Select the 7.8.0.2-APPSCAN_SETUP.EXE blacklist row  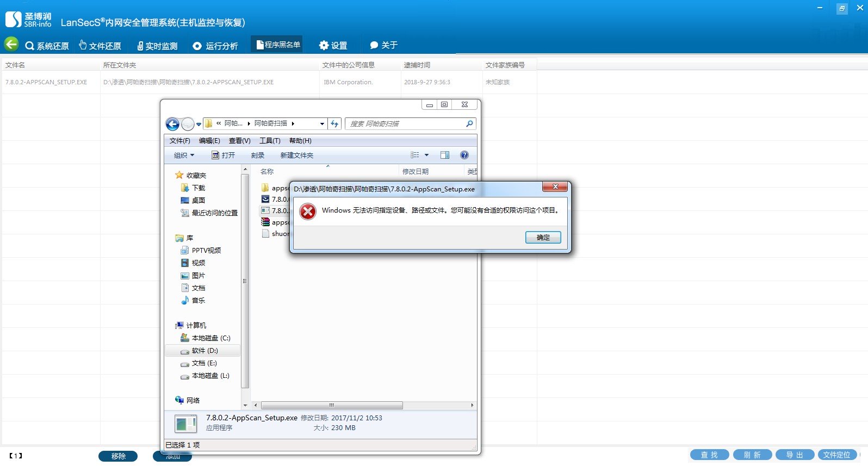tap(269, 82)
